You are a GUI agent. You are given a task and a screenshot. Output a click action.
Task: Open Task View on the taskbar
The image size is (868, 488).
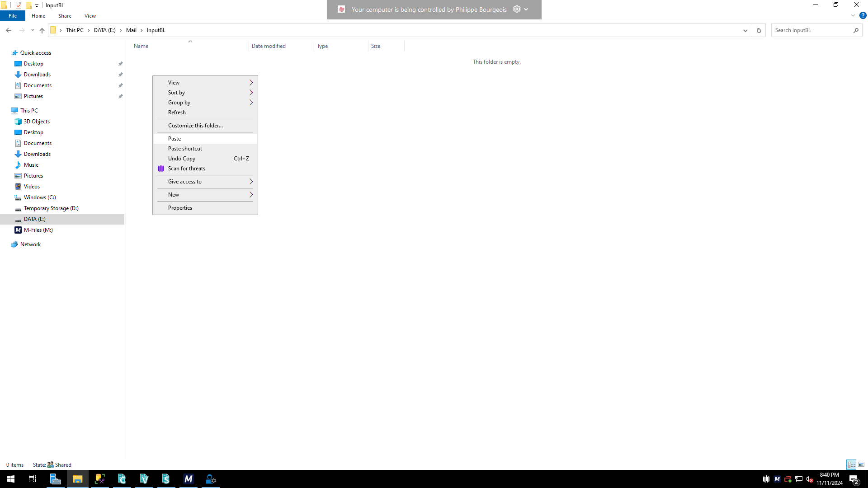pyautogui.click(x=33, y=479)
